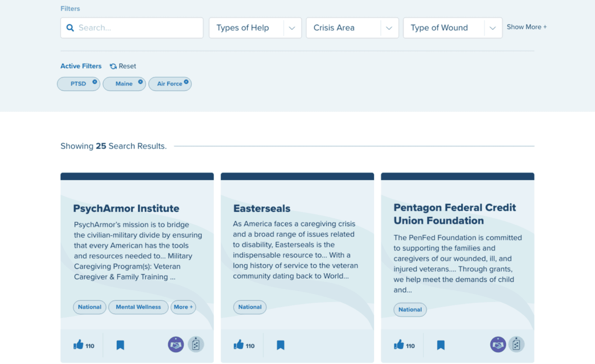Bookmark the Pentagon Federal Credit Union card

click(x=441, y=345)
